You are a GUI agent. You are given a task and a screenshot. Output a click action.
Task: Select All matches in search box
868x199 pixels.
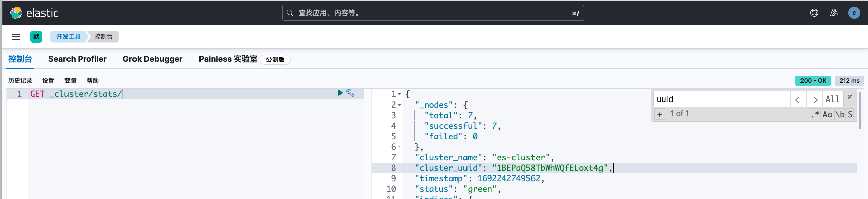833,99
